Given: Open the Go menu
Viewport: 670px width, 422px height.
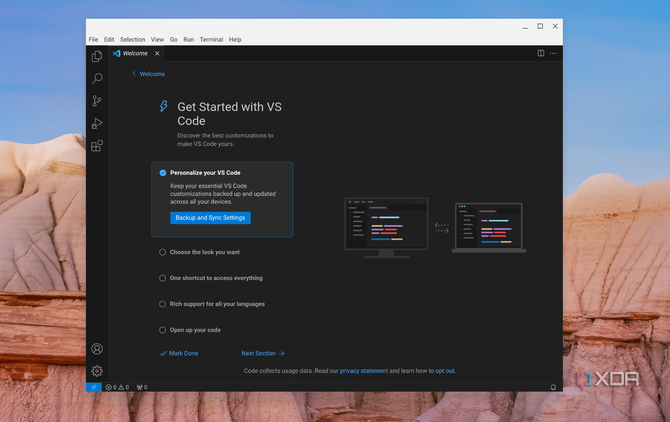Looking at the screenshot, I should pos(173,39).
